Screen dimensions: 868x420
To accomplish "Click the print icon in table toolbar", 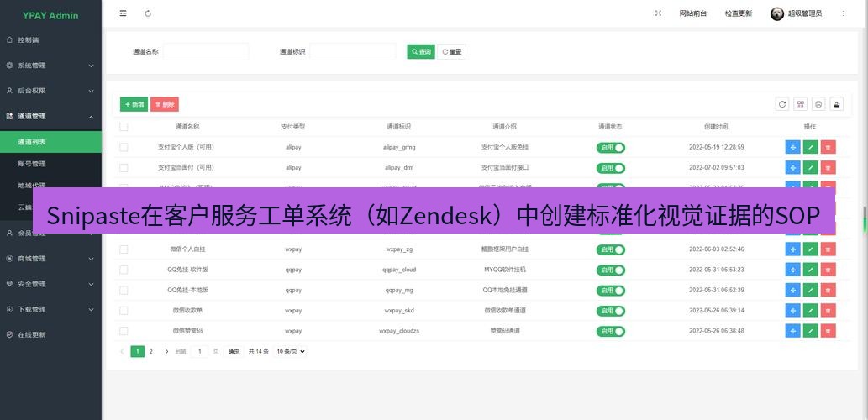I will (x=818, y=104).
